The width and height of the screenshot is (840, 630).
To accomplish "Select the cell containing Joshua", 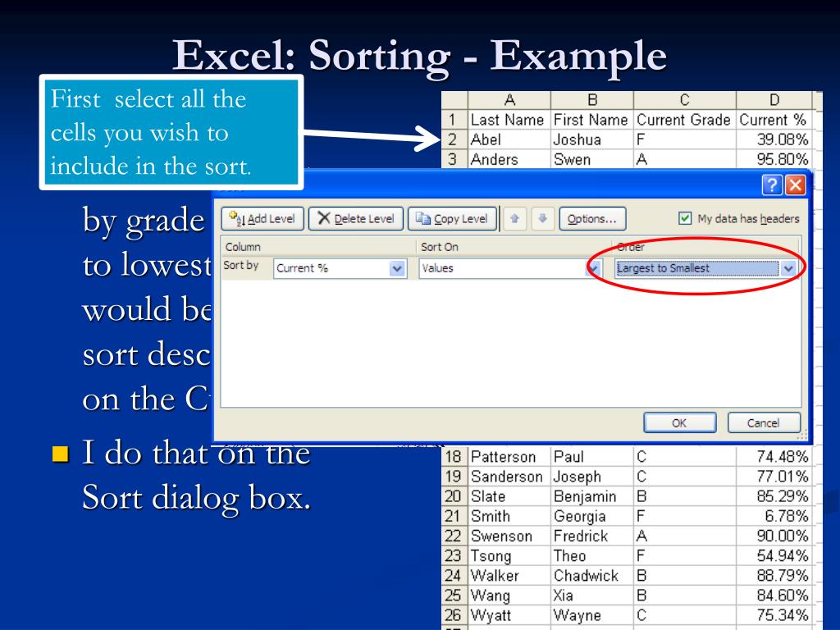I will click(x=592, y=139).
